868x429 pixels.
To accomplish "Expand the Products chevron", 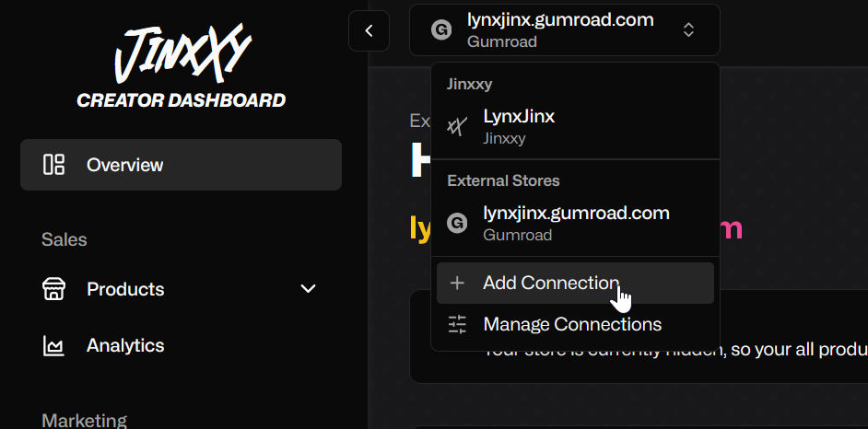I will (308, 288).
